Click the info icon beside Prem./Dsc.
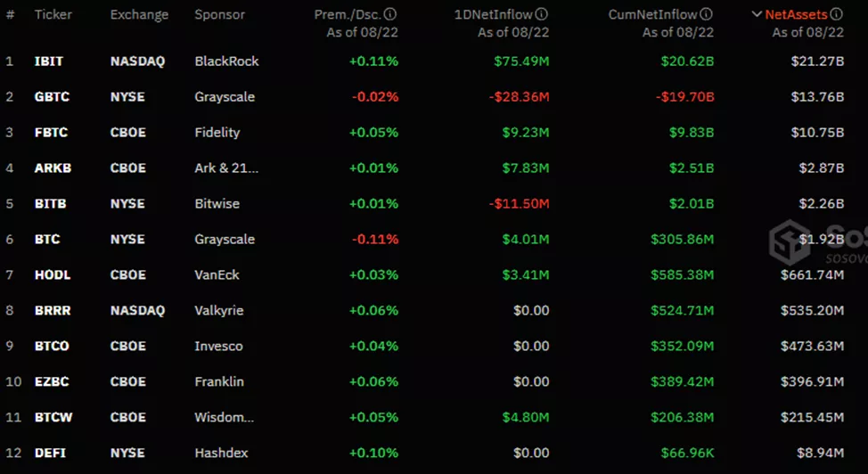The height and width of the screenshot is (474, 868). click(390, 15)
